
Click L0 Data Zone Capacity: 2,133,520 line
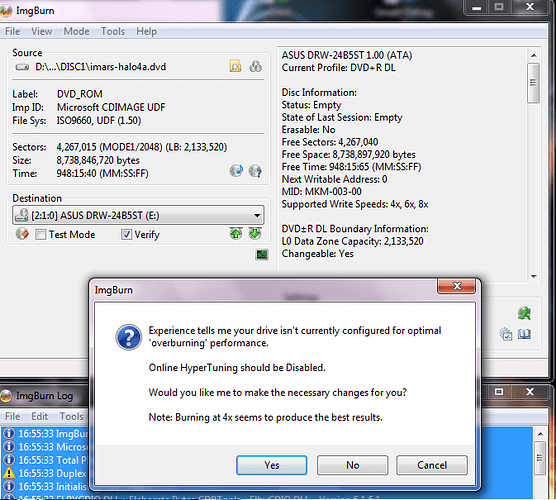coord(352,241)
